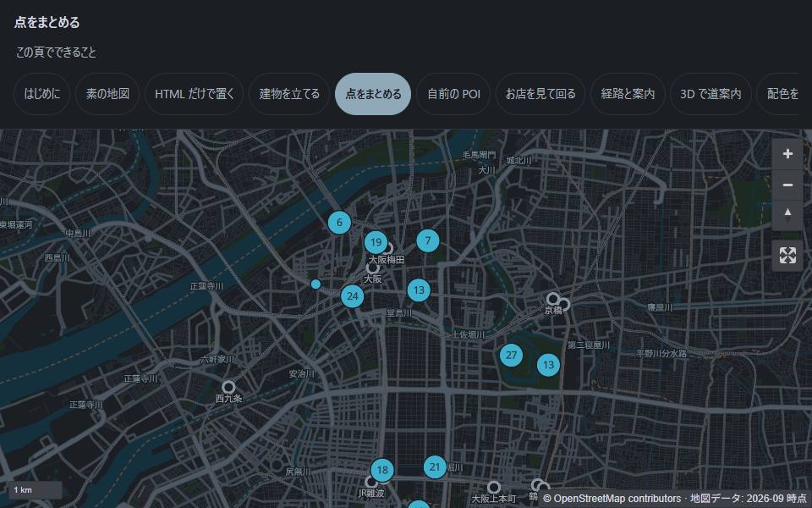Click the 毛馬閘門 label
The height and width of the screenshot is (508, 812).
pyautogui.click(x=479, y=154)
